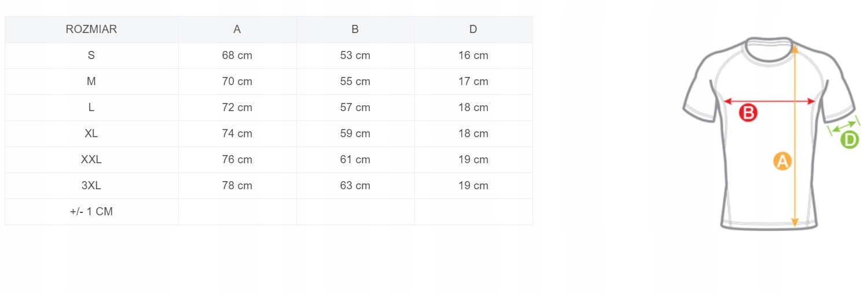The image size is (868, 294).
Task: Click the size S row label
Action: pos(91,56)
